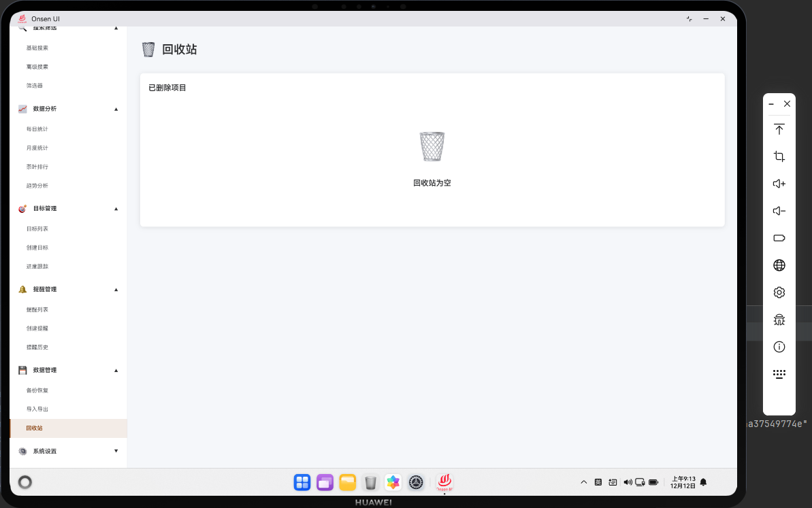Image resolution: width=812 pixels, height=508 pixels.
Task: Increase emulator volume with volume-up control
Action: (779, 184)
